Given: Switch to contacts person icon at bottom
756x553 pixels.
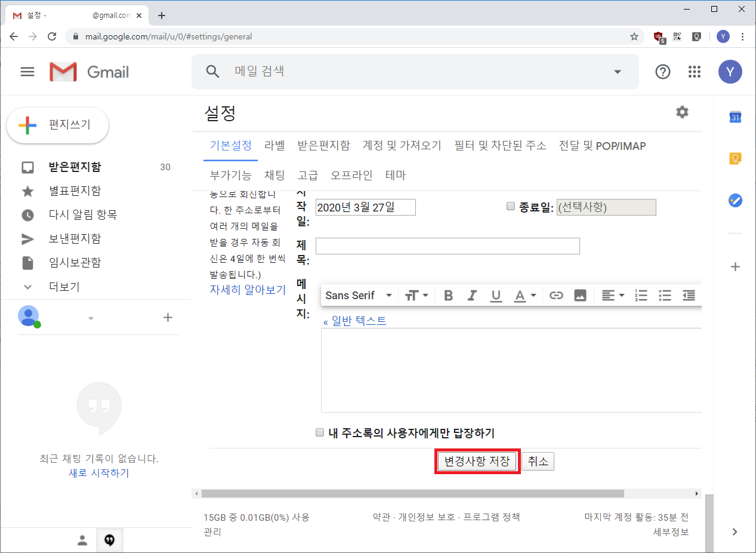Looking at the screenshot, I should [x=82, y=540].
